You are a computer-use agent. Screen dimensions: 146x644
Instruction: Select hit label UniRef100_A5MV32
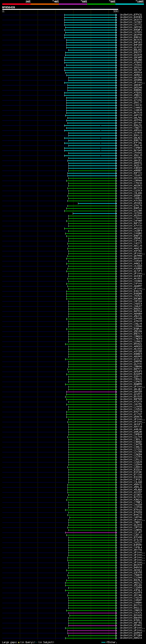pyautogui.click(x=131, y=485)
